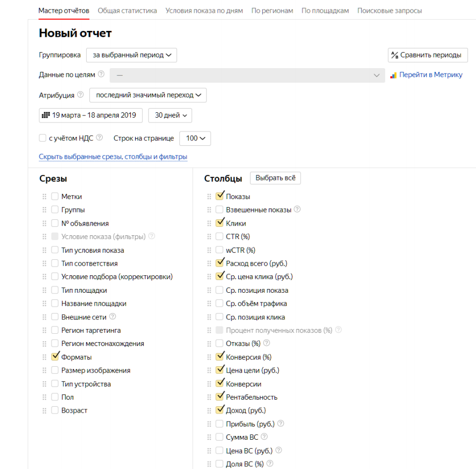Click the help icon next to Прибыль (руб.)

click(x=280, y=424)
